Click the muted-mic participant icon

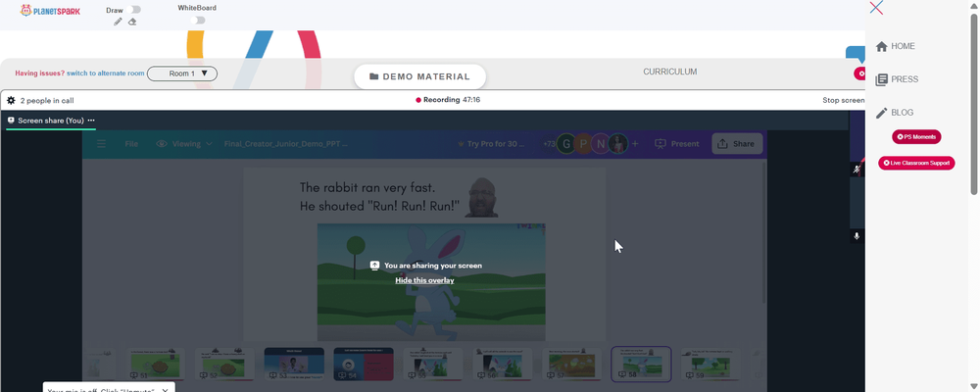point(857,169)
